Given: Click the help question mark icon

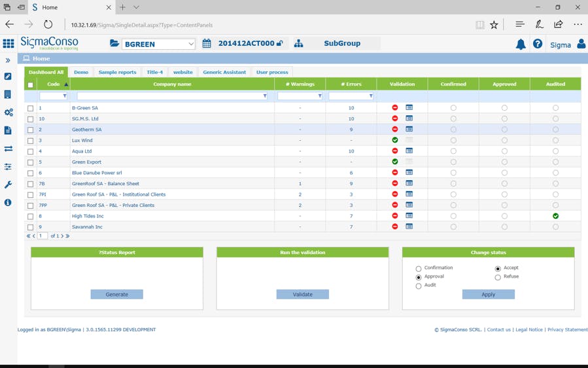Looking at the screenshot, I should click(538, 44).
